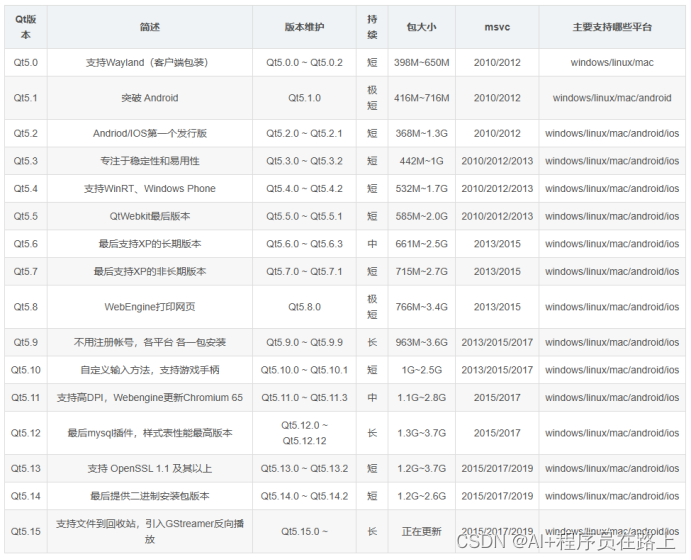
Task: Click the 'Qt5.15.0 ~' maintenance cell
Action: (x=304, y=532)
